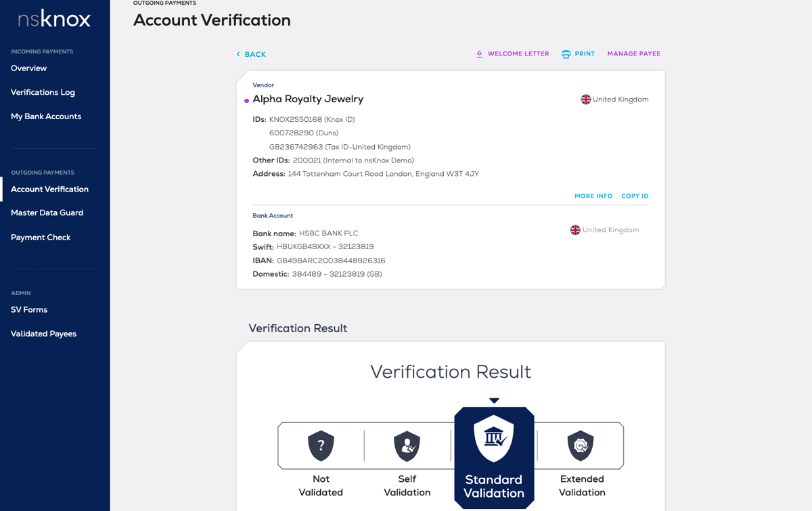Click the bank account United Kingdom flag
812x511 pixels.
(x=575, y=230)
